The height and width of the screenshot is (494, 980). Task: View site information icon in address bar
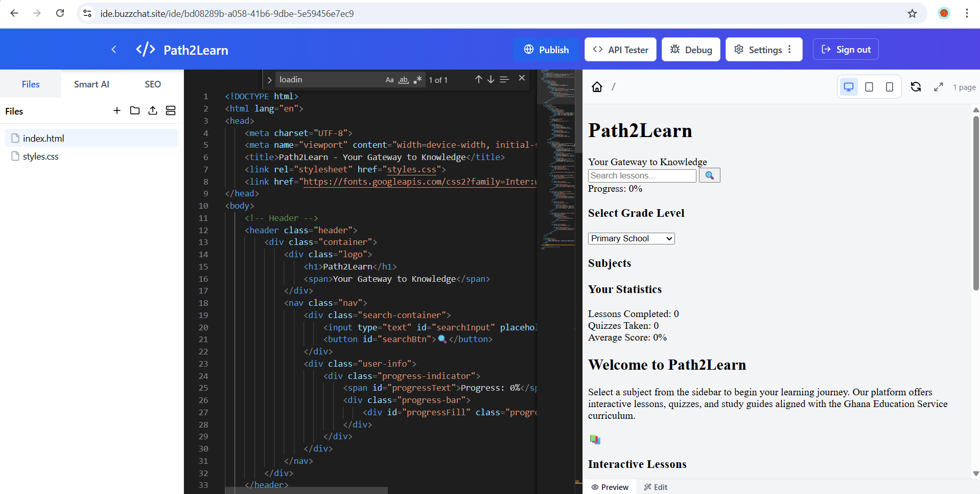click(x=87, y=13)
